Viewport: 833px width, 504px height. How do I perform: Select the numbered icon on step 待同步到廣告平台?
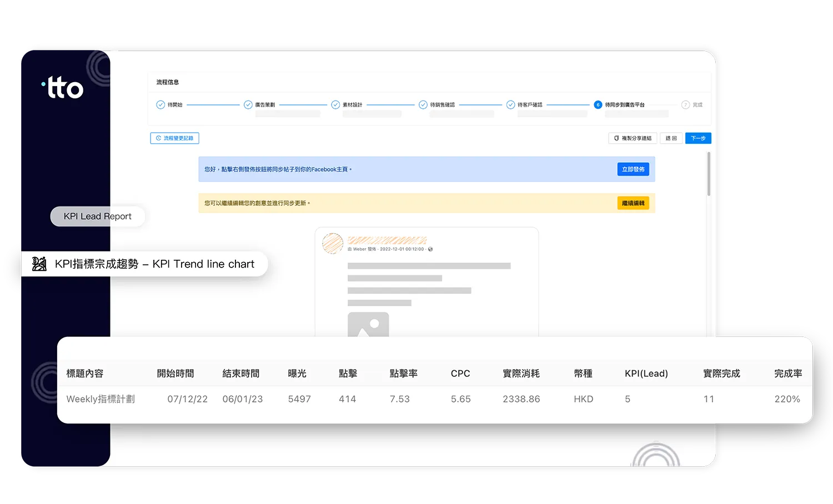[598, 104]
